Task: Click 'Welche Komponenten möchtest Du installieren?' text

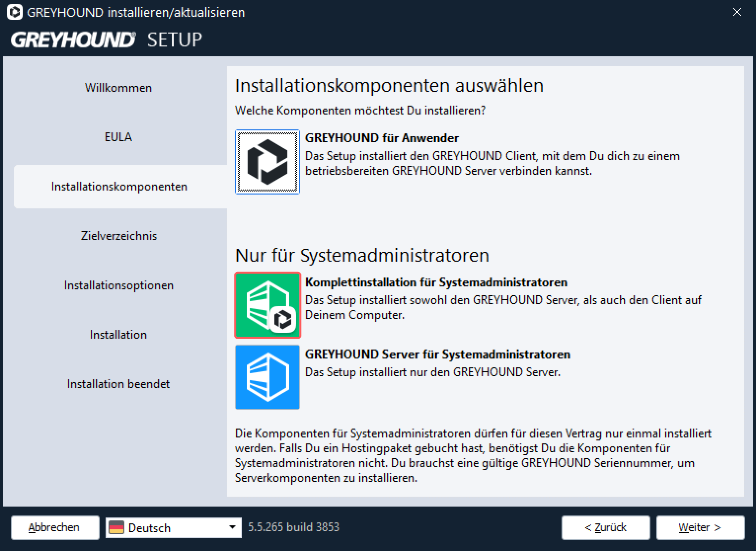Action: click(x=360, y=111)
